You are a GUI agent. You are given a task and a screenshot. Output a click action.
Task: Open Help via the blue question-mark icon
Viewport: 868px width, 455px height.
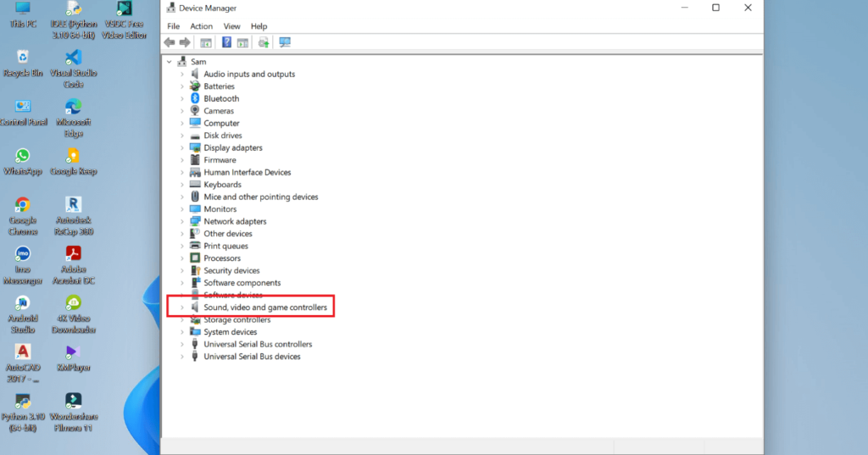tap(226, 42)
